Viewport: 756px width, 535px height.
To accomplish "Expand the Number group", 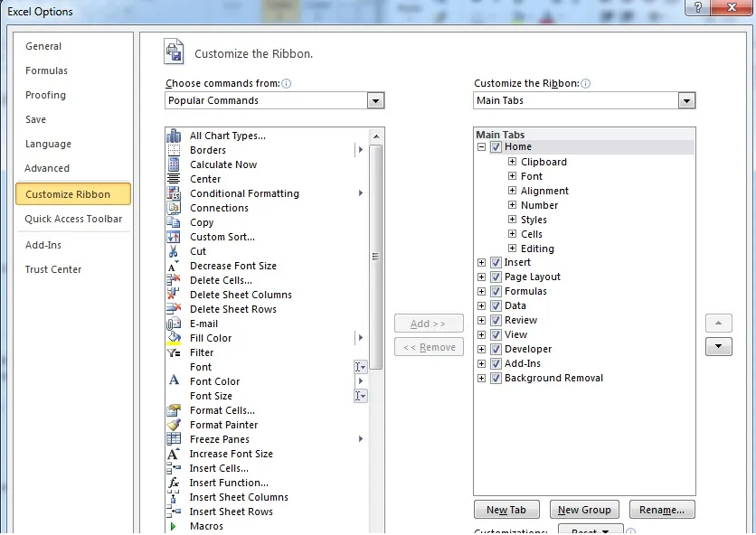I will coord(512,205).
